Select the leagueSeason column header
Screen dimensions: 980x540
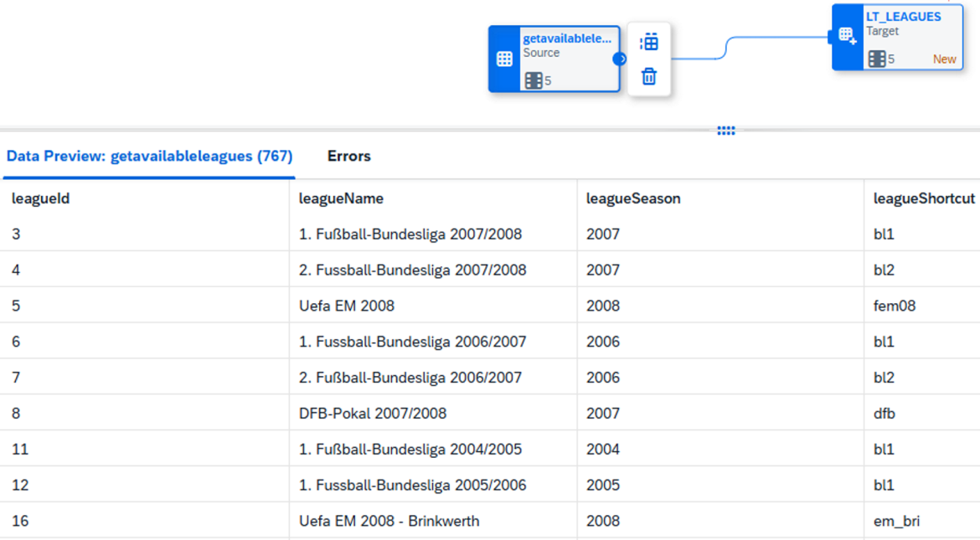tap(633, 198)
